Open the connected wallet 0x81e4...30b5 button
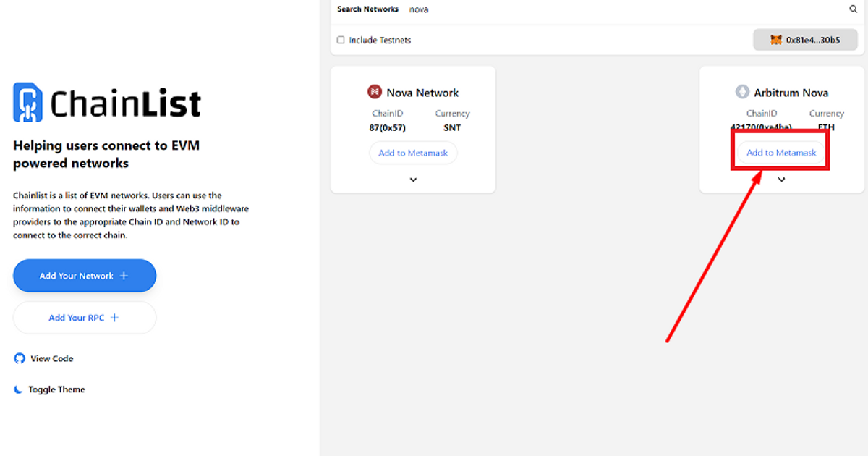This screenshot has height=456, width=868. (805, 41)
